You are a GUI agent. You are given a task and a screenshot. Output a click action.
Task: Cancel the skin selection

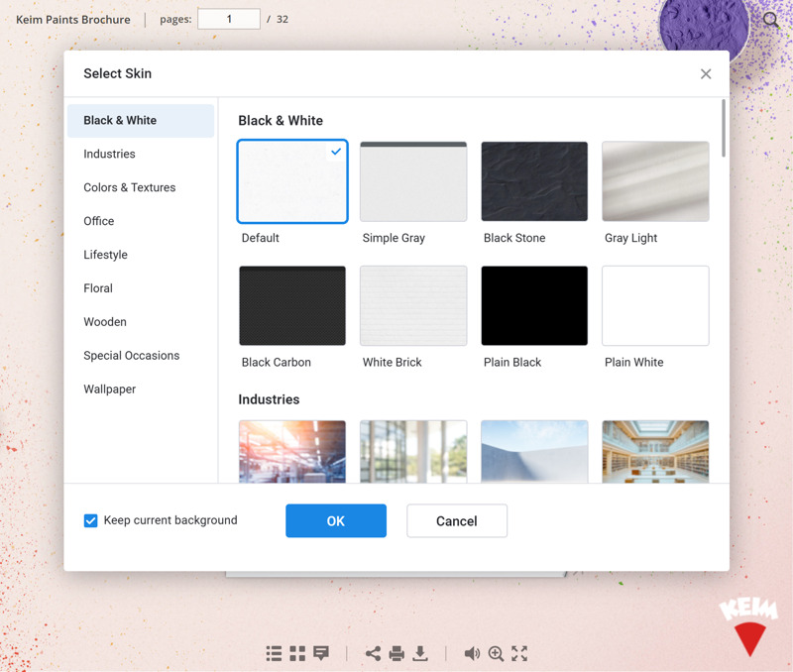pos(457,520)
